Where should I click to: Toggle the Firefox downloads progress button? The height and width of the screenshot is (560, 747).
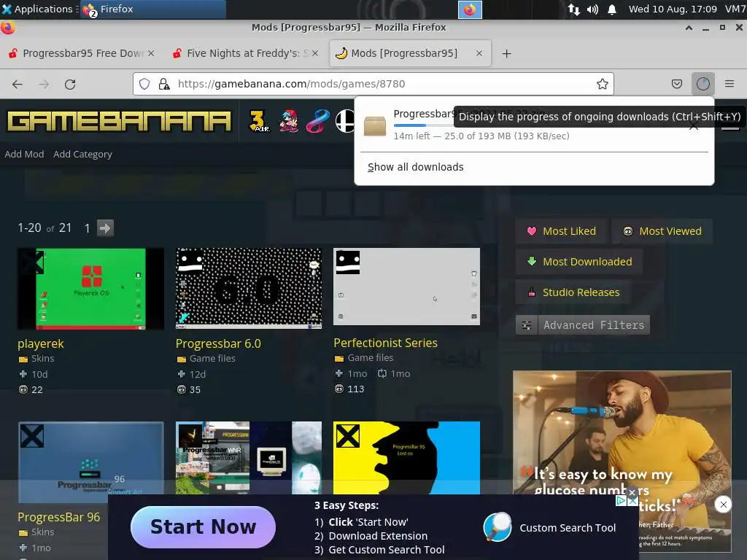point(703,85)
